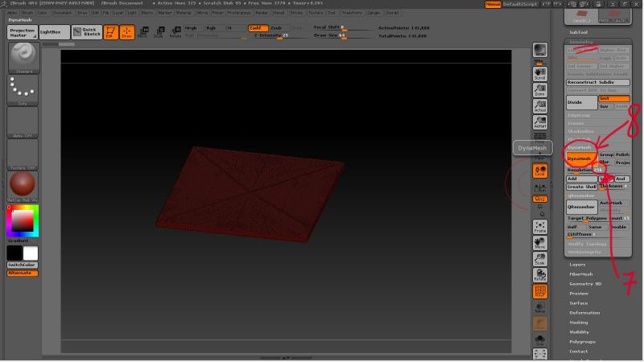The image size is (644, 362).
Task: Activate the DynaMesh button
Action: pyautogui.click(x=581, y=158)
